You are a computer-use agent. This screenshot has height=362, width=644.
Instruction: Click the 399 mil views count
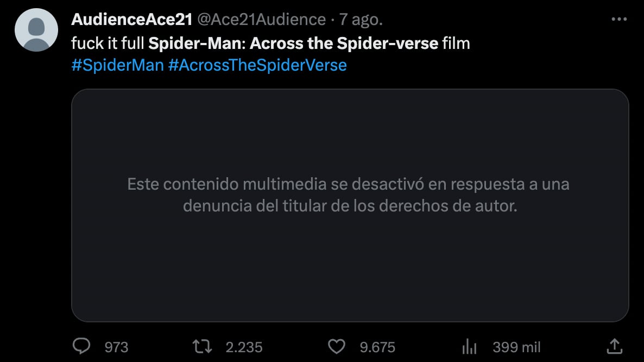click(x=516, y=347)
